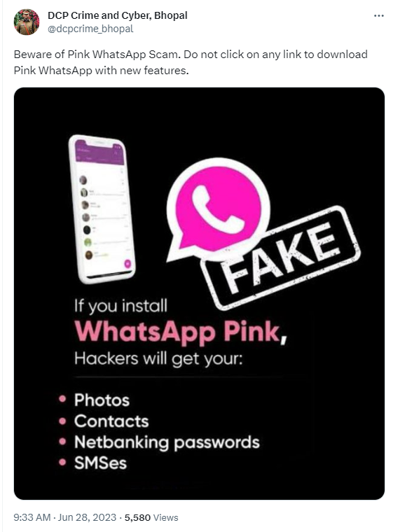The width and height of the screenshot is (393, 532).
Task: View the 5,580 Views count
Action: [151, 517]
